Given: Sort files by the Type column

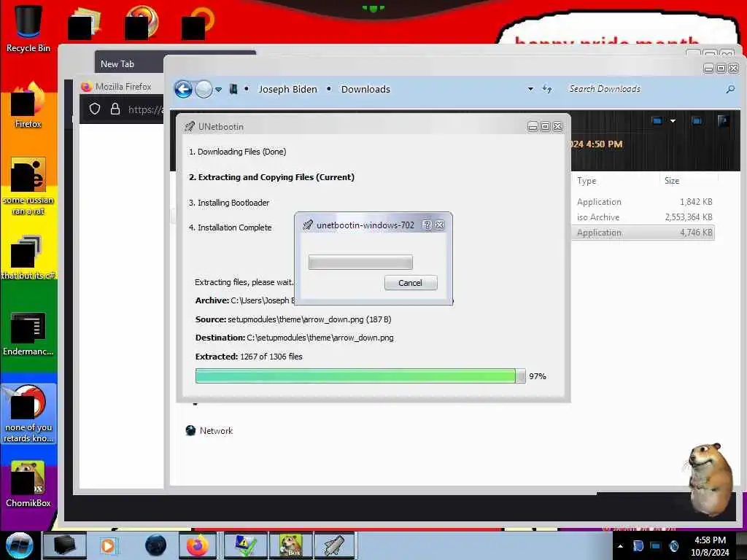Looking at the screenshot, I should pos(587,181).
